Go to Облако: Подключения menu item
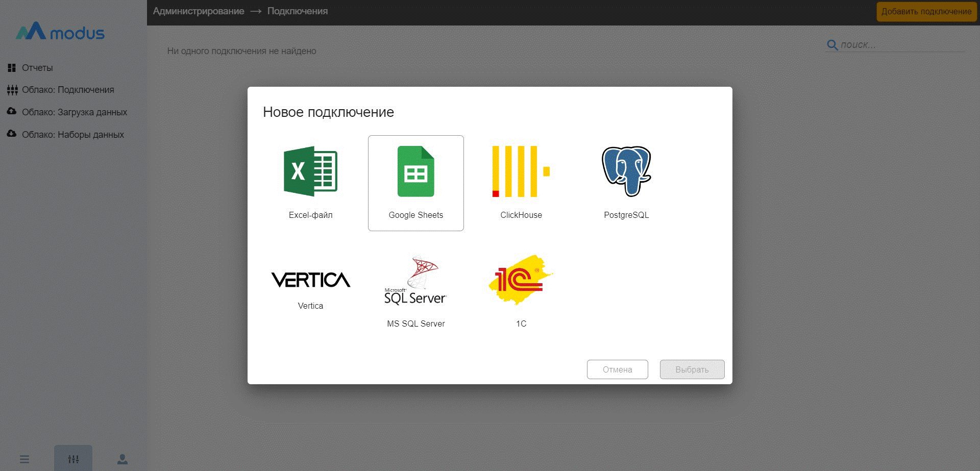 67,90
